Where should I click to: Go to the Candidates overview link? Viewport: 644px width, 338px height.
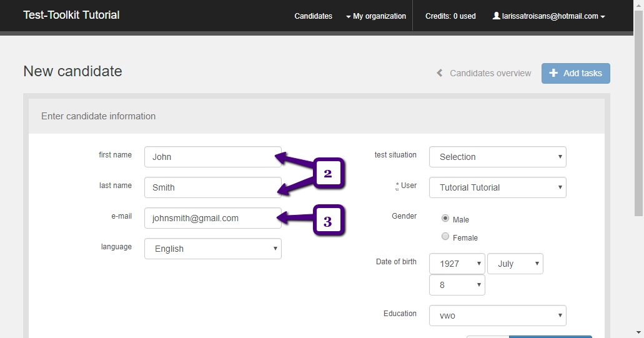tap(484, 73)
